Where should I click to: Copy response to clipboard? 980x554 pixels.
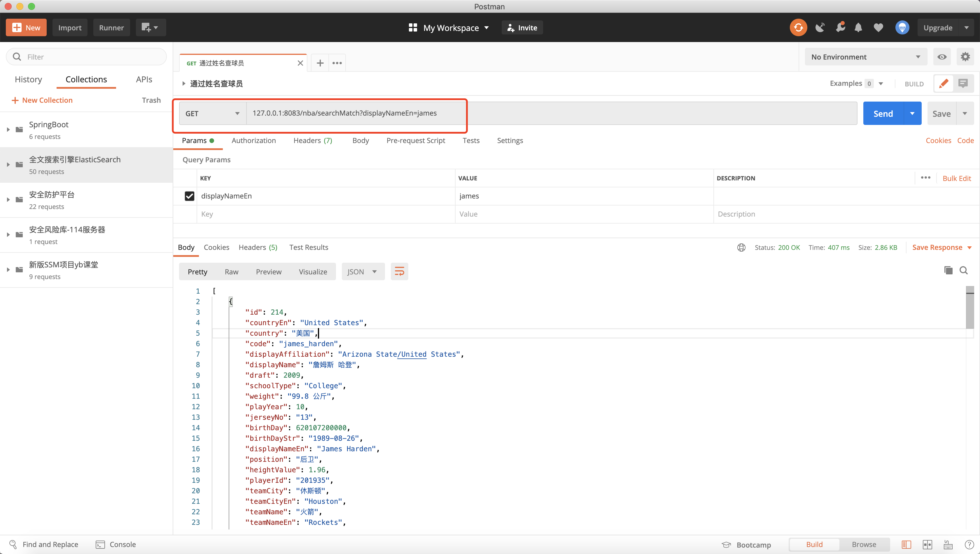(948, 270)
